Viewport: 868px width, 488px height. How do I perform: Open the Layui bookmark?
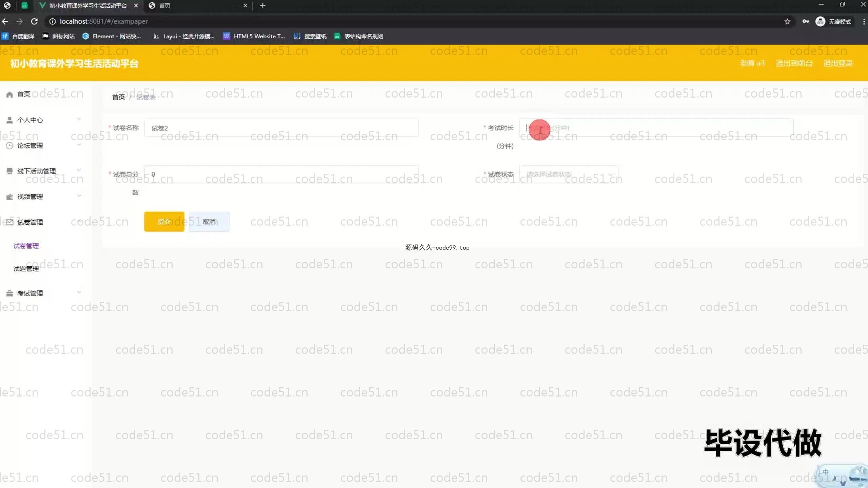pos(183,36)
